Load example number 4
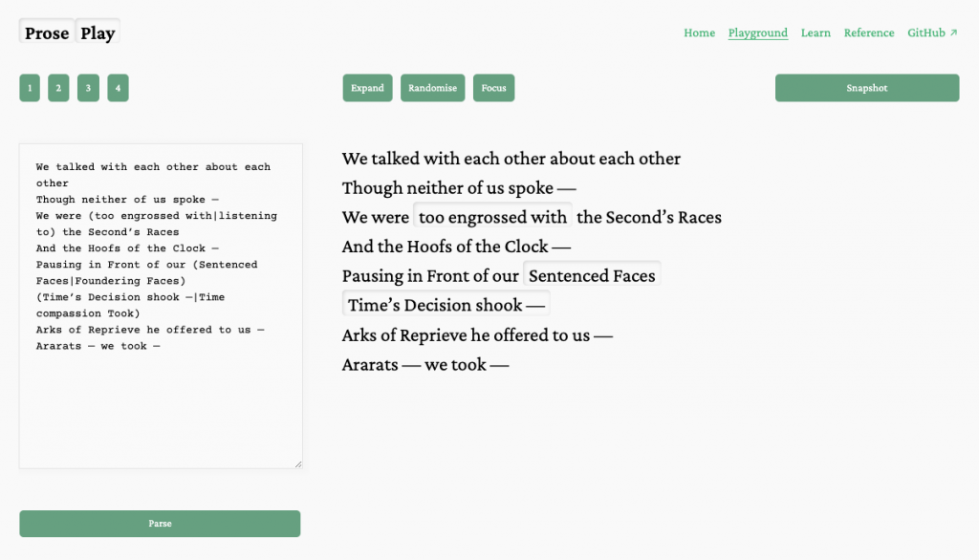979x560 pixels. coord(118,88)
